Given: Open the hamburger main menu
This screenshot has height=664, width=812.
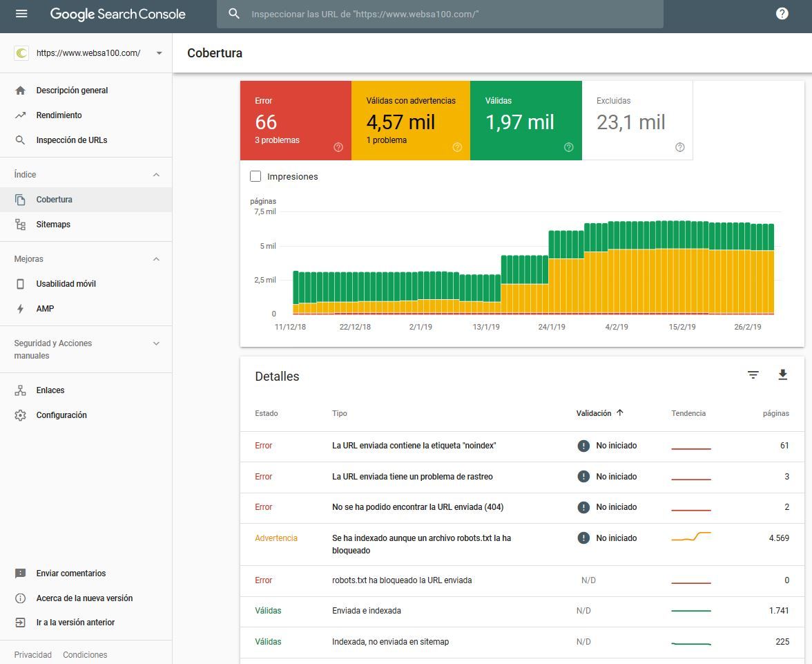Looking at the screenshot, I should coord(21,14).
